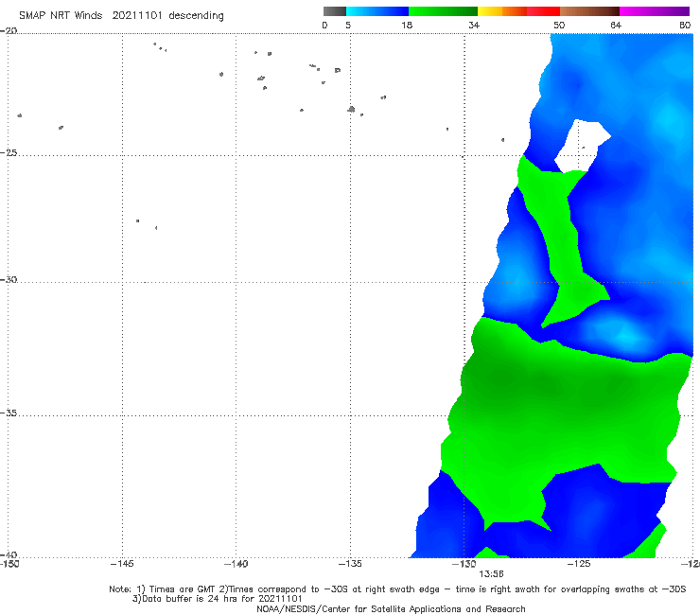Click the color bar label '34'
700x615 pixels.
474,25
